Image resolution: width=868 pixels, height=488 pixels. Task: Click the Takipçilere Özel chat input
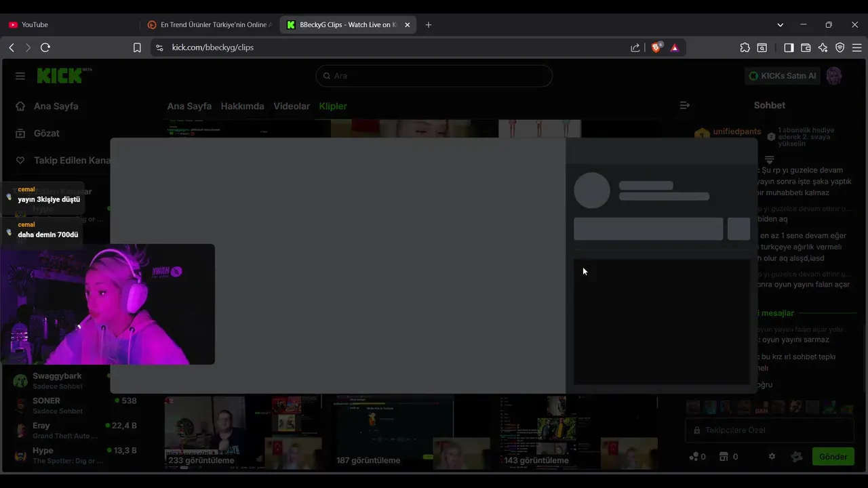pos(769,430)
